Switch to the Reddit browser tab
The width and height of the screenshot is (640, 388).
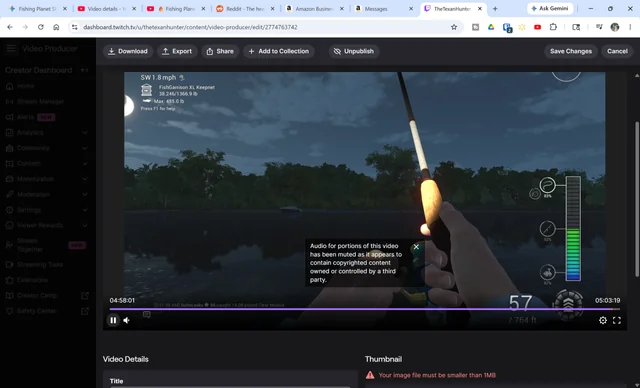pyautogui.click(x=245, y=9)
